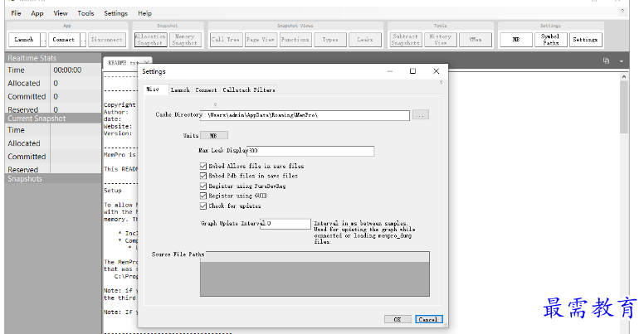Click the Graph Update Interval input field
The height and width of the screenshot is (334, 644).
click(x=285, y=224)
